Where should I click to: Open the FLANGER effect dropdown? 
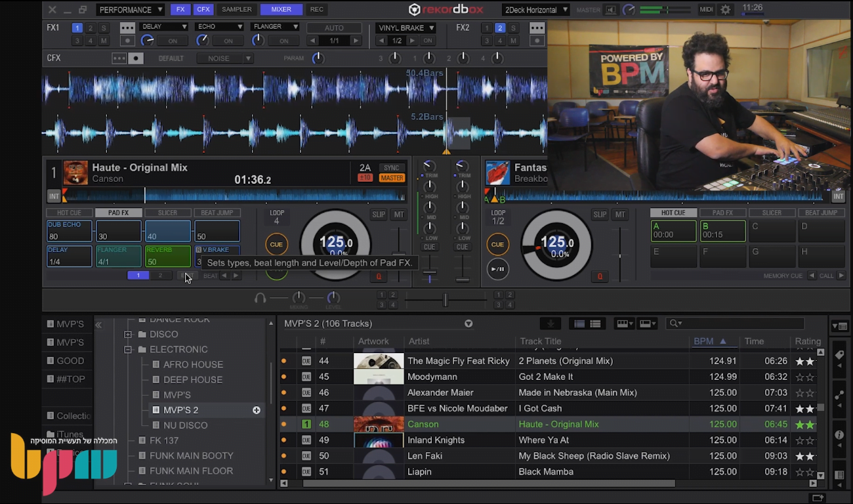[275, 27]
